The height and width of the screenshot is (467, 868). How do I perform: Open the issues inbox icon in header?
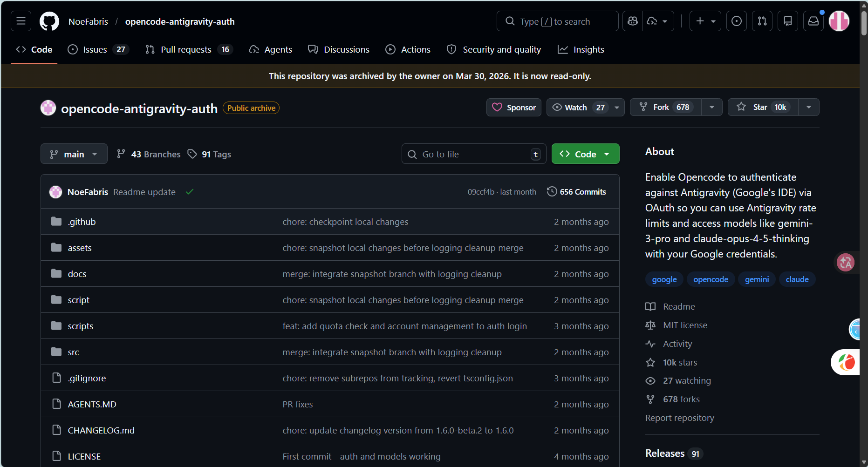pyautogui.click(x=737, y=21)
